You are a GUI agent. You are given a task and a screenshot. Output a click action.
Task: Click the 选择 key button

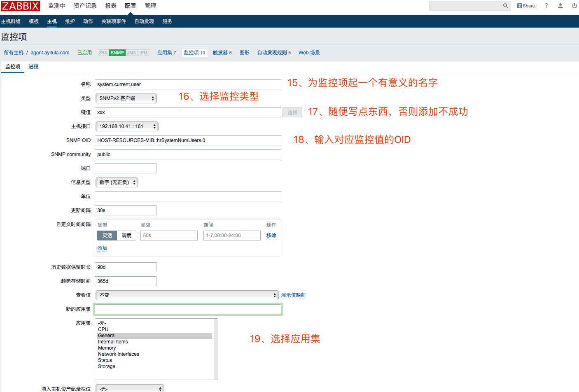292,112
